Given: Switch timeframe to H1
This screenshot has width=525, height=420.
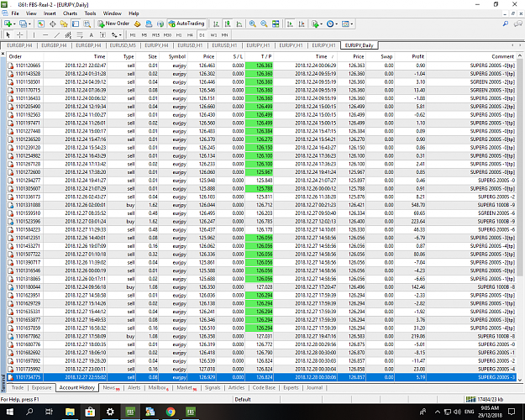Looking at the screenshot, I should (x=179, y=35).
